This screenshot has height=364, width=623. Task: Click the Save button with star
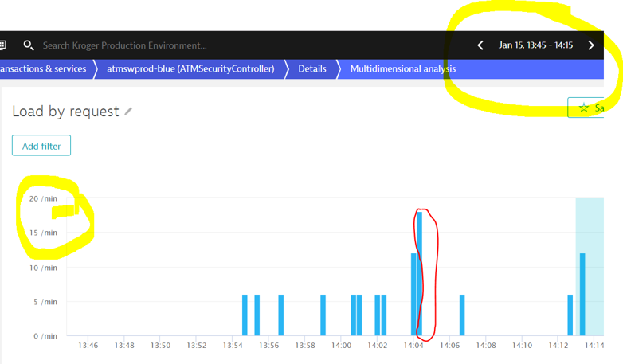tap(586, 108)
